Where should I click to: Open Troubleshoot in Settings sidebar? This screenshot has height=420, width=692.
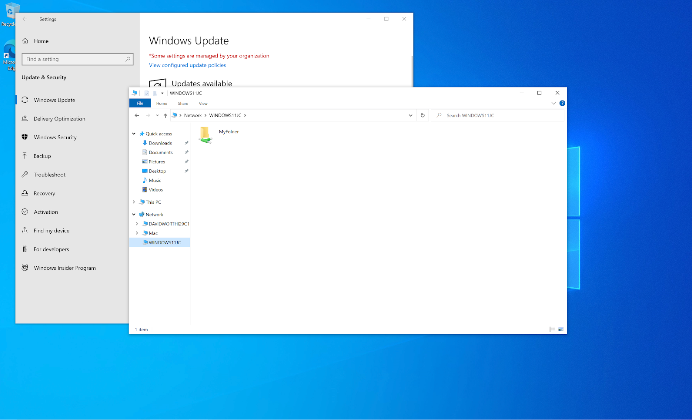pos(49,175)
